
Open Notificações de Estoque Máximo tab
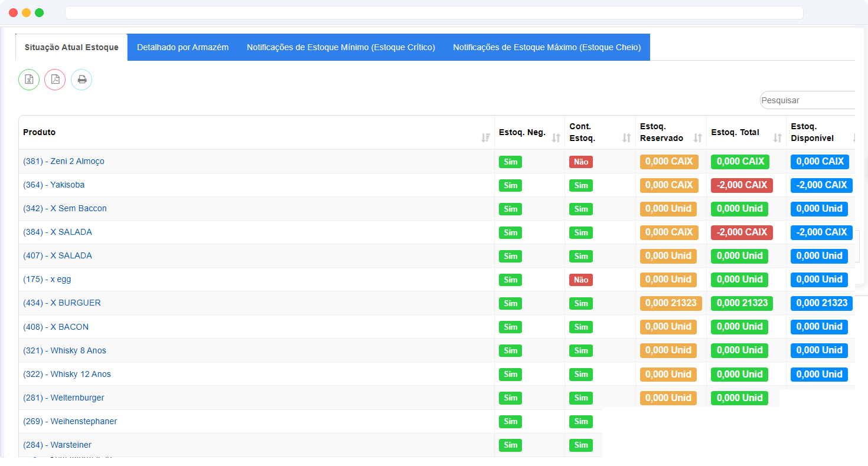(547, 47)
